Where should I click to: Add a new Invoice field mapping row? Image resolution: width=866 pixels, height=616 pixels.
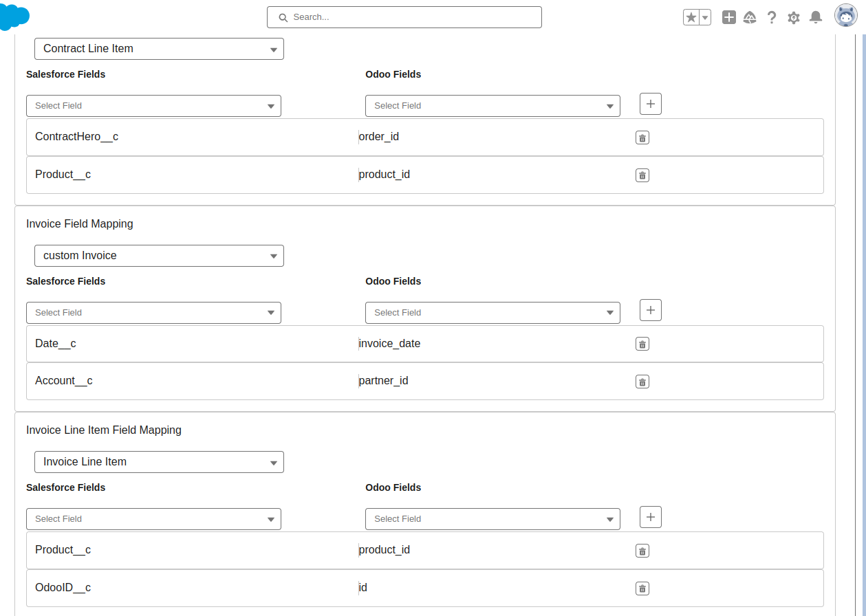coord(649,310)
